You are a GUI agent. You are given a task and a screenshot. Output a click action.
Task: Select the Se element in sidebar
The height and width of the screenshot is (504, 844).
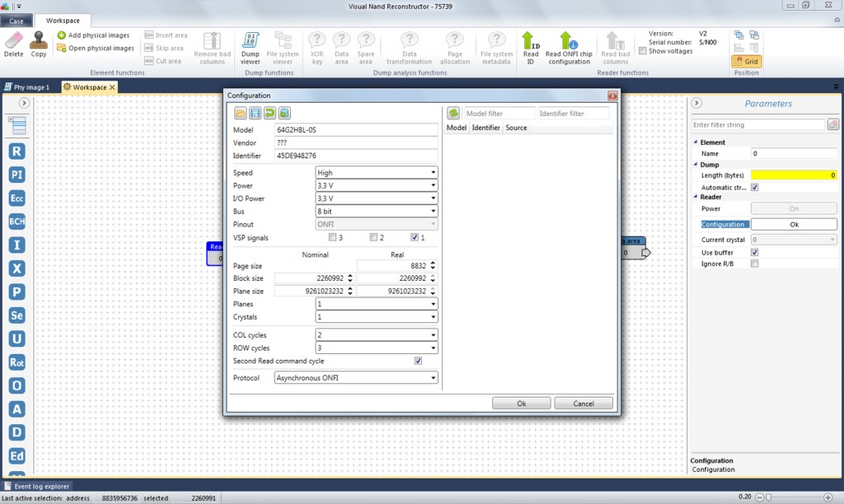pyautogui.click(x=16, y=315)
